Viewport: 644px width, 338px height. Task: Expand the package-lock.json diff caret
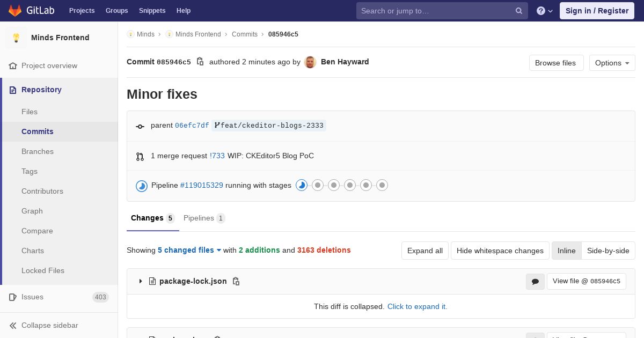141,281
